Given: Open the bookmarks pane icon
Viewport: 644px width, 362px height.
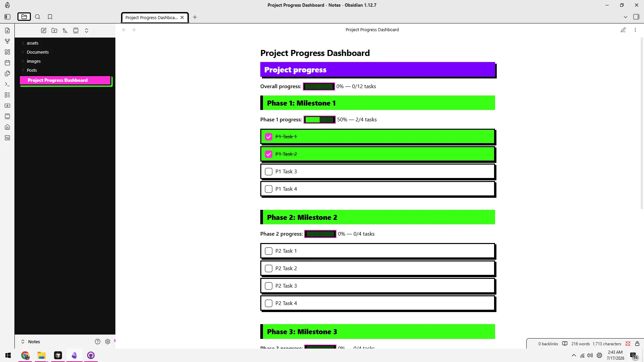Looking at the screenshot, I should tap(50, 17).
